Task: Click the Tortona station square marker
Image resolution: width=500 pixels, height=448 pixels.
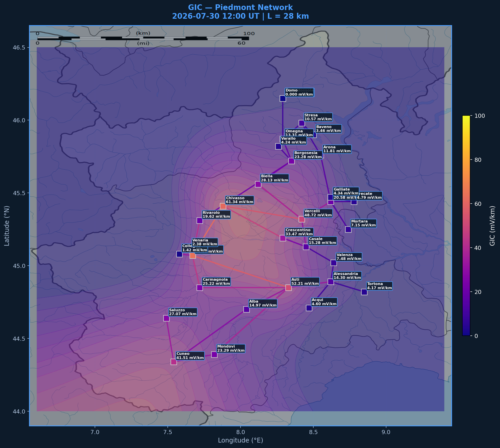Action: (x=364, y=292)
